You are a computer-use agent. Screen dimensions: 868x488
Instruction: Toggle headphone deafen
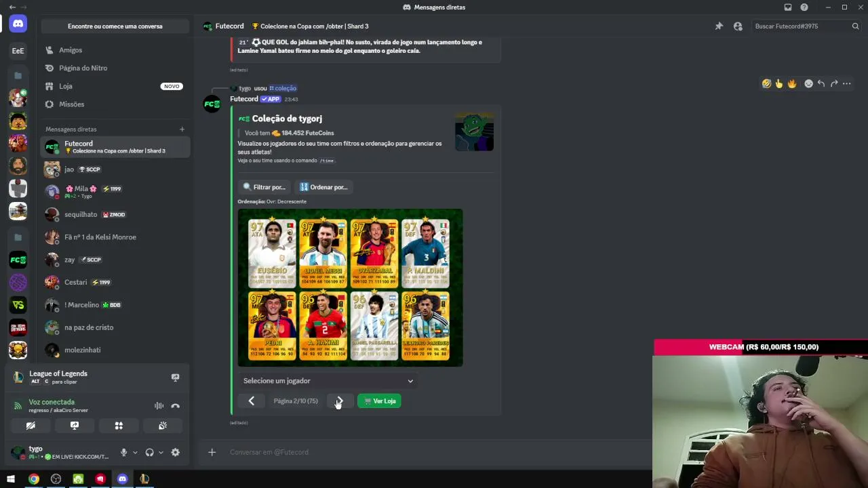[x=149, y=453]
